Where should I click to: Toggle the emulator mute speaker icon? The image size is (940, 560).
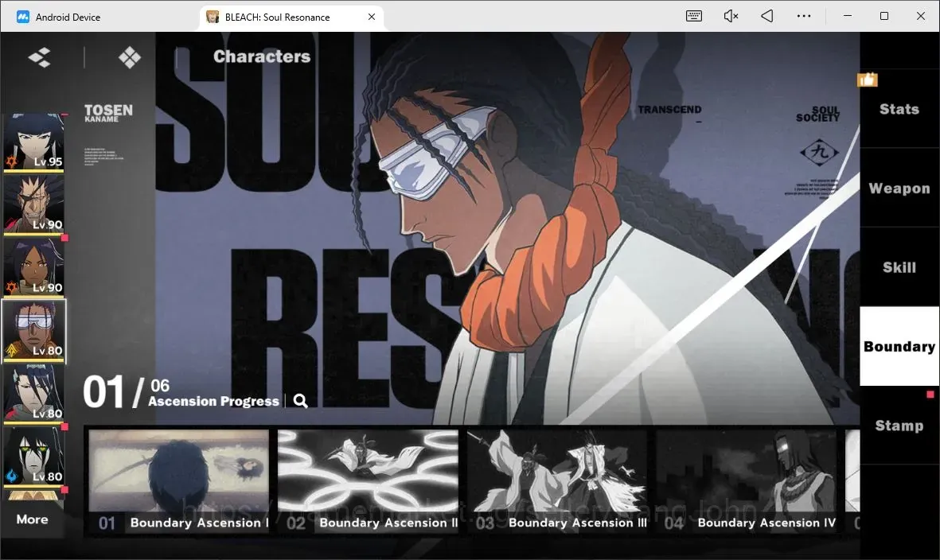coord(731,16)
